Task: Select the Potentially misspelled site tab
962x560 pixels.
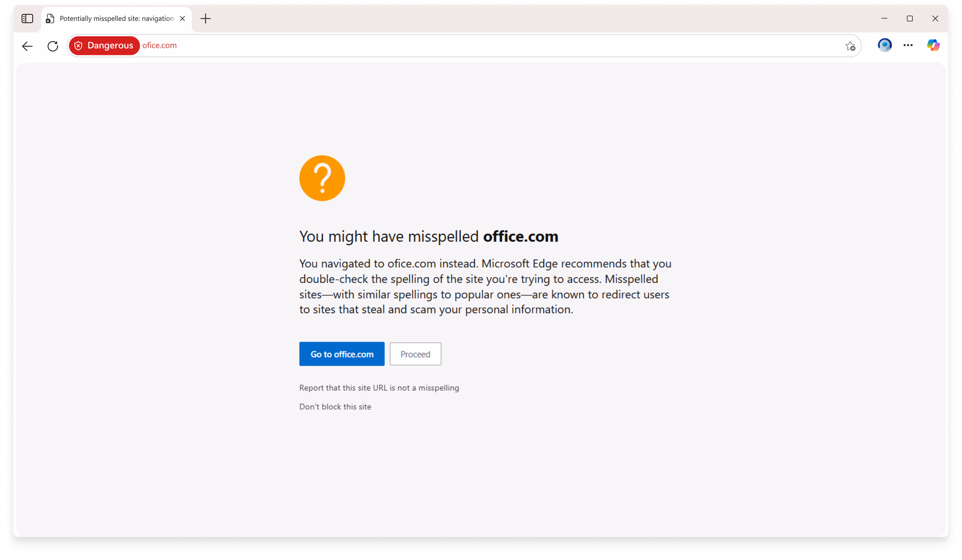Action: (x=116, y=19)
